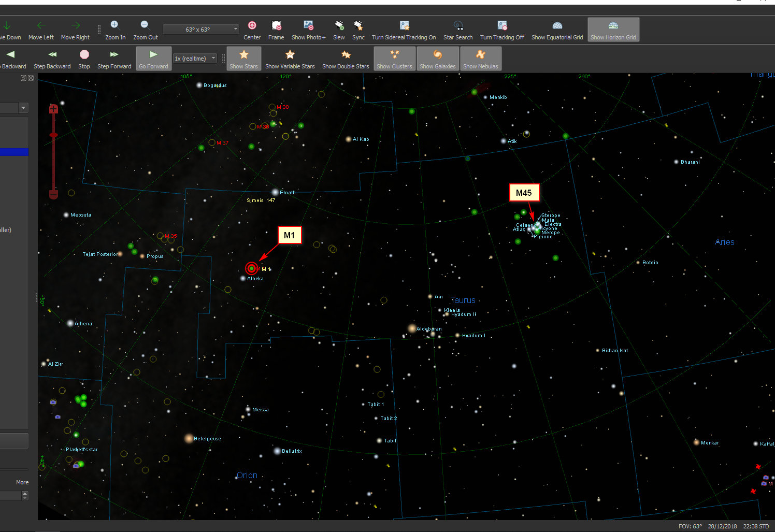Viewport: 775px width, 532px height.
Task: Toggle Show Nebulas
Action: click(481, 59)
